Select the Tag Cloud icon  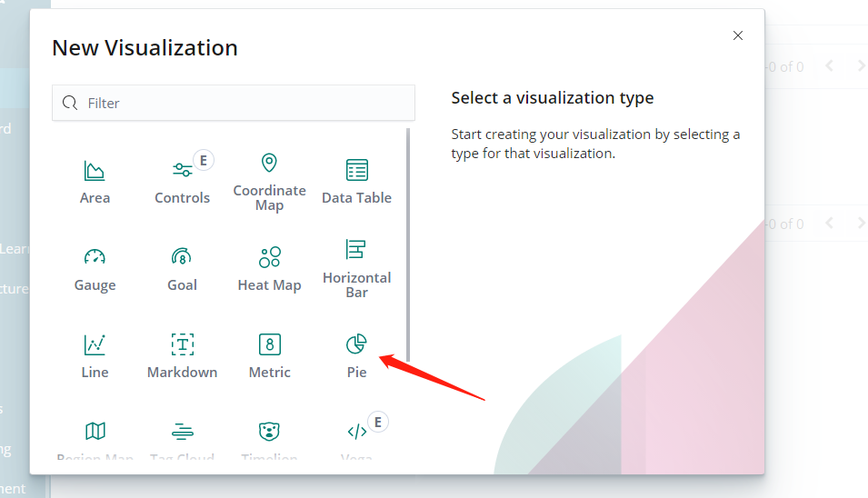tap(183, 431)
